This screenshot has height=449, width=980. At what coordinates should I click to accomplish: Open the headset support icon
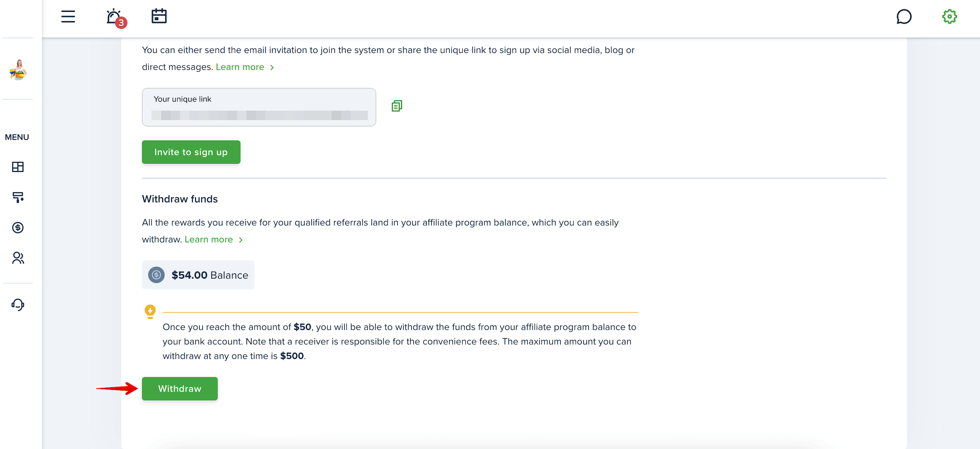pos(18,305)
